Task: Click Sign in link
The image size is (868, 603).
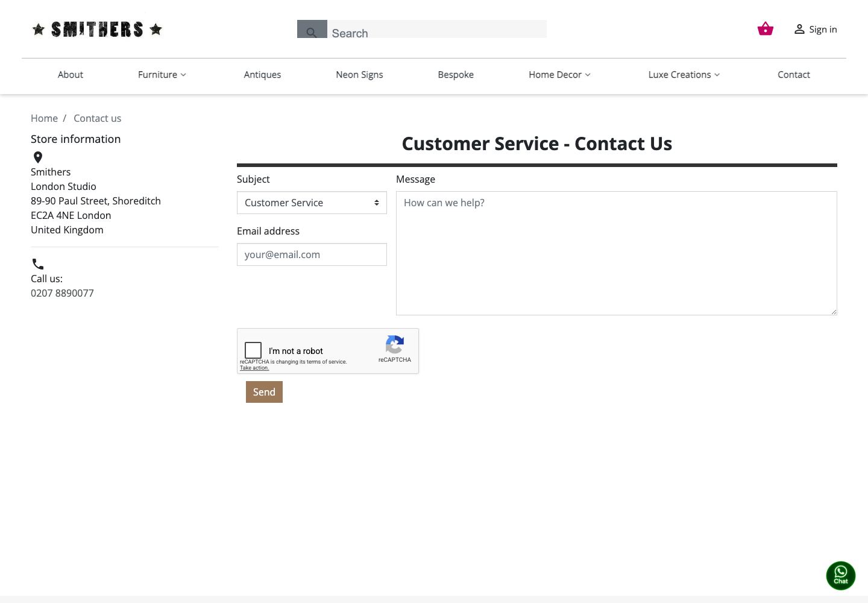Action: pos(823,29)
